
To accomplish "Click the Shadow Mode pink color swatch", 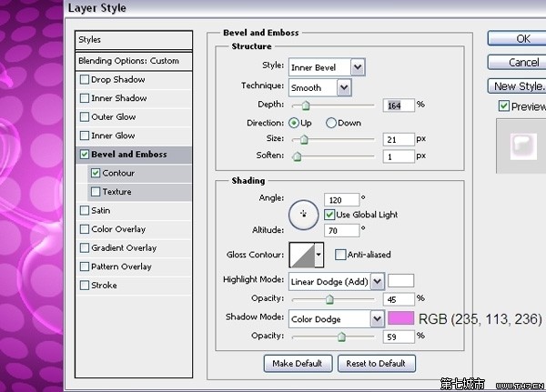I will click(401, 318).
